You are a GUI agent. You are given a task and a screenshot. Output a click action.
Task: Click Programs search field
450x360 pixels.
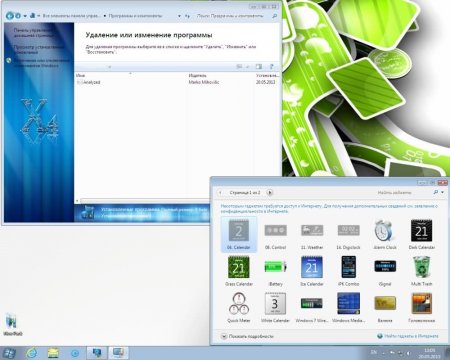pyautogui.click(x=233, y=16)
